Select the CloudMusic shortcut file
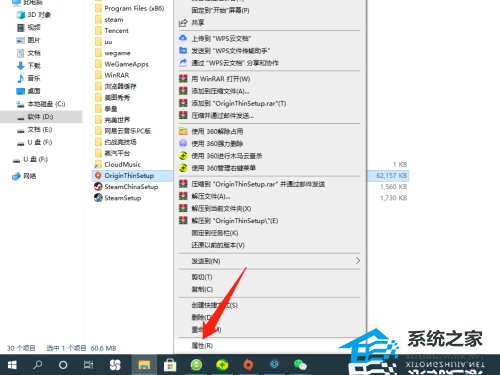The width and height of the screenshot is (500, 375). [x=118, y=164]
